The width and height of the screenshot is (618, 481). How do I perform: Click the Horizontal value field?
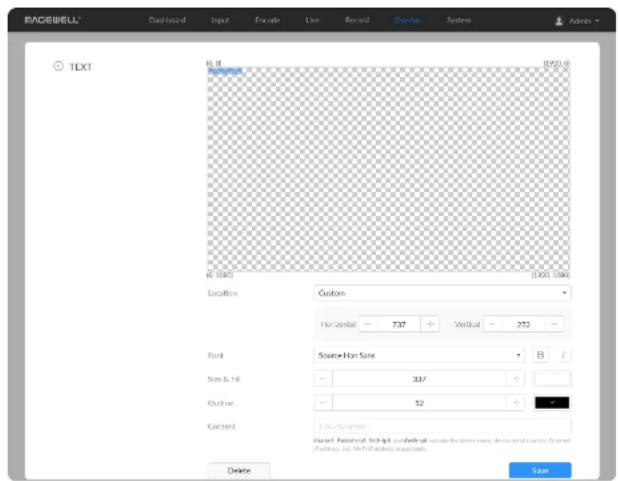tap(399, 324)
